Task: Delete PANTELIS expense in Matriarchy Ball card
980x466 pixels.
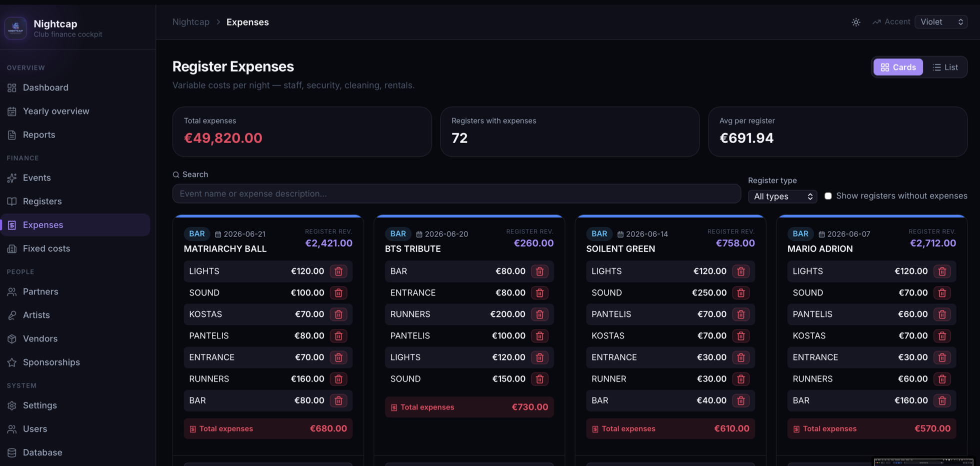Action: [x=338, y=336]
